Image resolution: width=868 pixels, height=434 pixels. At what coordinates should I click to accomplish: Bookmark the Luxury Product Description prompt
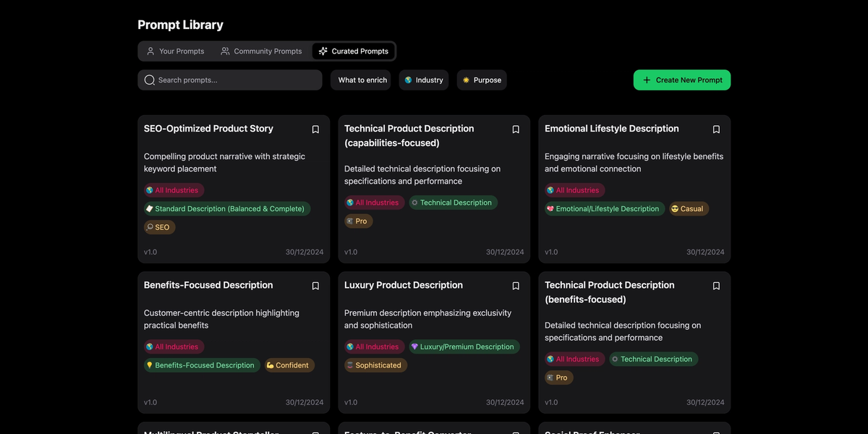pyautogui.click(x=515, y=286)
